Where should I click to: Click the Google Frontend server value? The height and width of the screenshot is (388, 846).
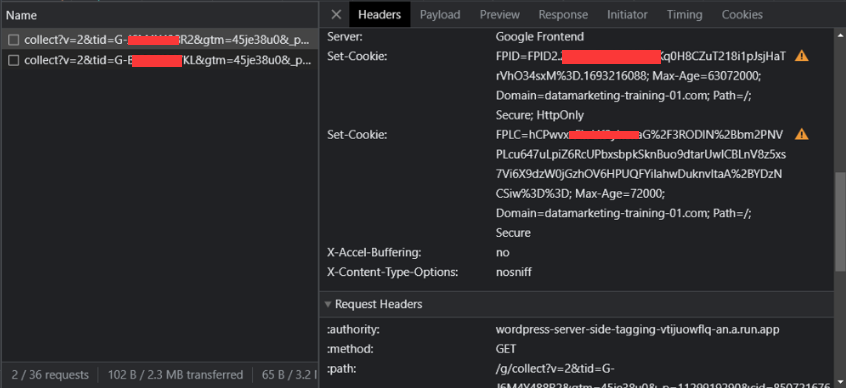coord(540,37)
